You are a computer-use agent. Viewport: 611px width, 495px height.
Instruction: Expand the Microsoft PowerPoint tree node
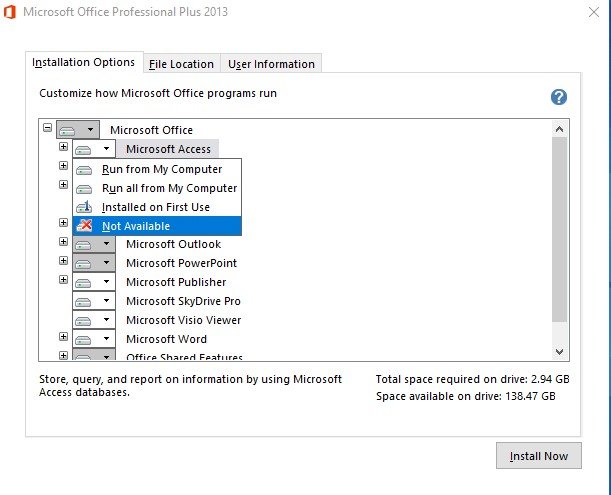(63, 261)
